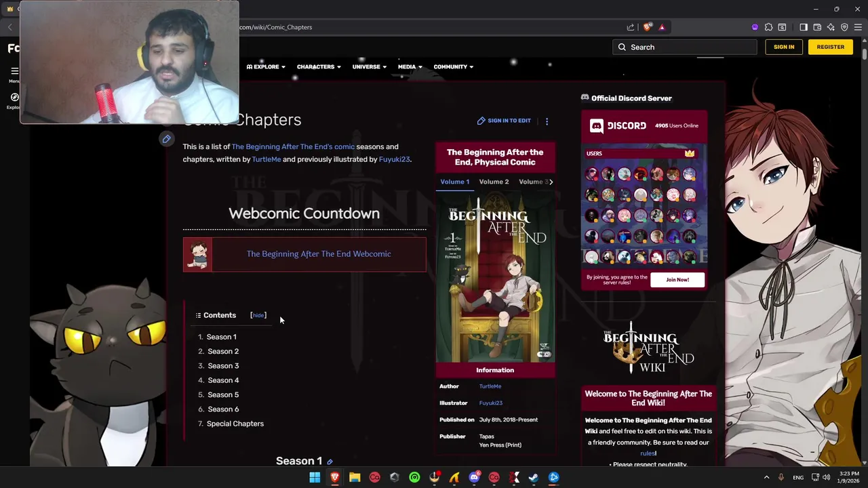Open the Windows Start button
Screen dimensions: 868x488
coord(315,477)
